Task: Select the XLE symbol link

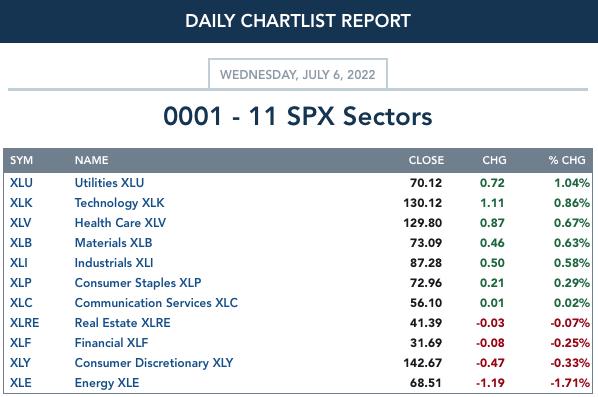Action: [21, 383]
